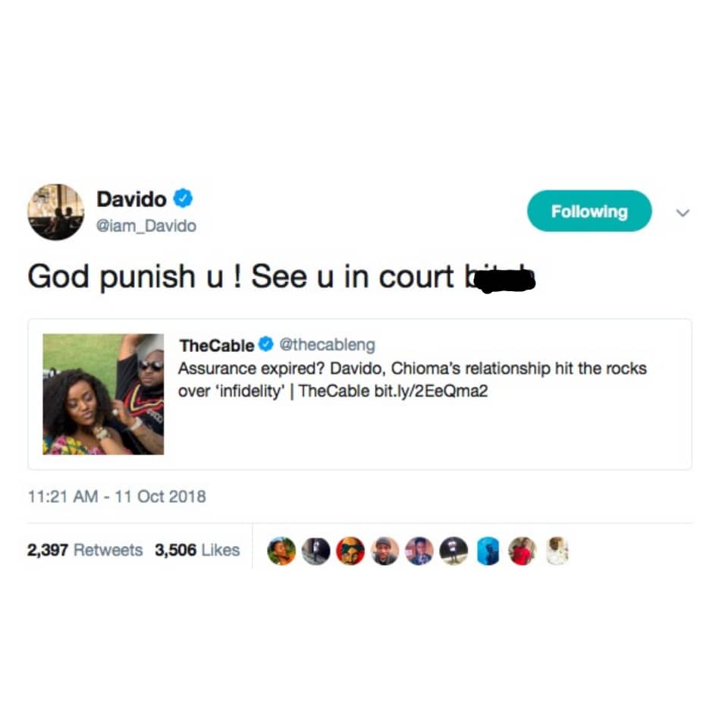Open fourth liker avatar wearing cap
The height and width of the screenshot is (728, 728).
[x=385, y=551]
